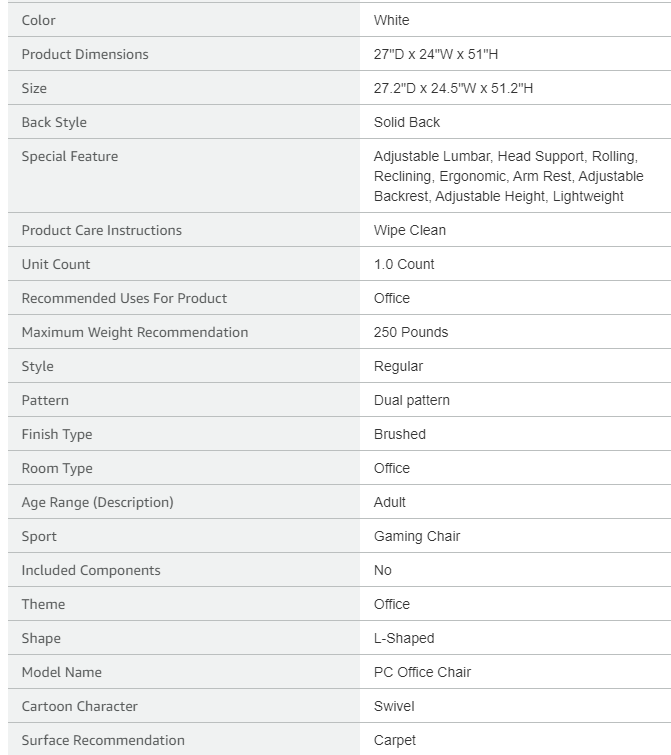This screenshot has height=755, width=671.
Task: Click the Solid Back value
Action: (x=407, y=122)
